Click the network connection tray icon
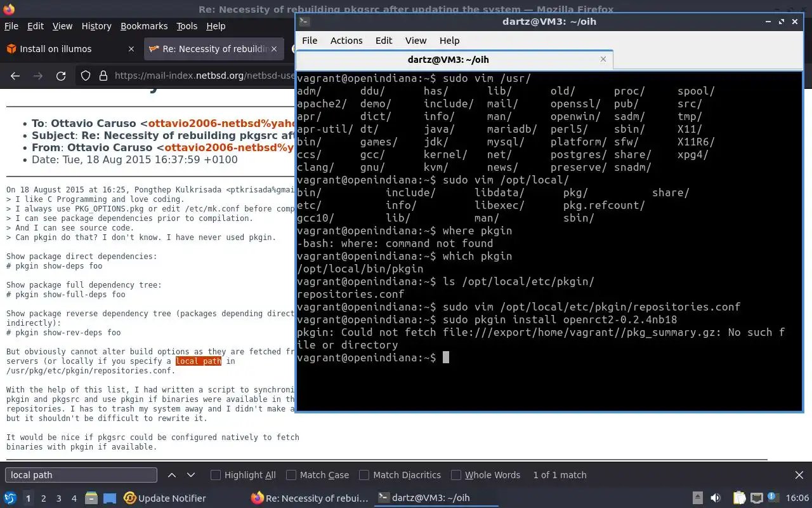The image size is (812, 508). pos(756,498)
